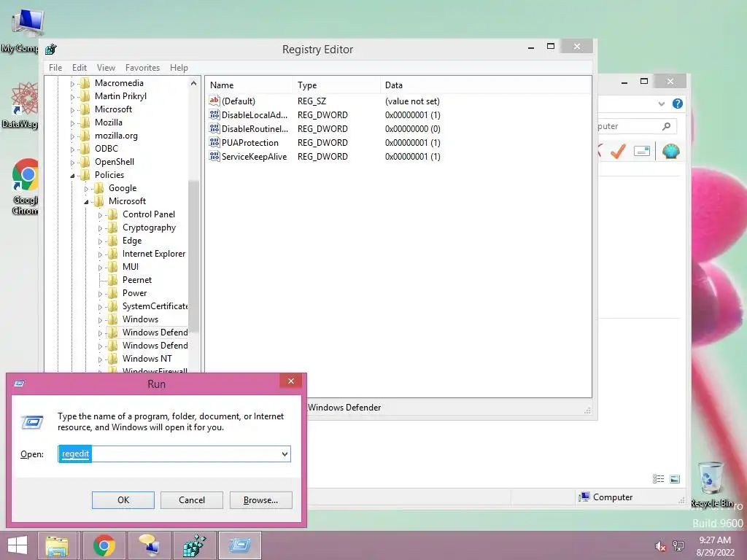Select the SystemCertificates key in tree
The height and width of the screenshot is (560, 747).
[155, 306]
